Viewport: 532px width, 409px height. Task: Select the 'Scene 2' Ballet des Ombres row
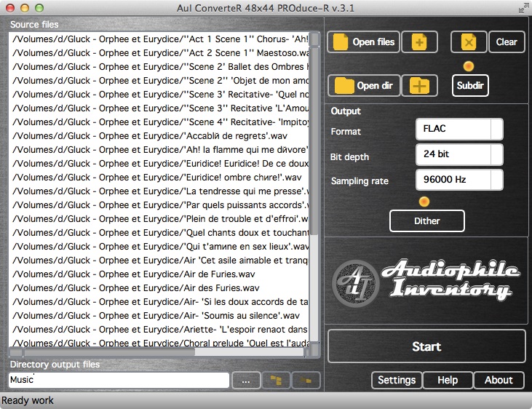pyautogui.click(x=159, y=67)
